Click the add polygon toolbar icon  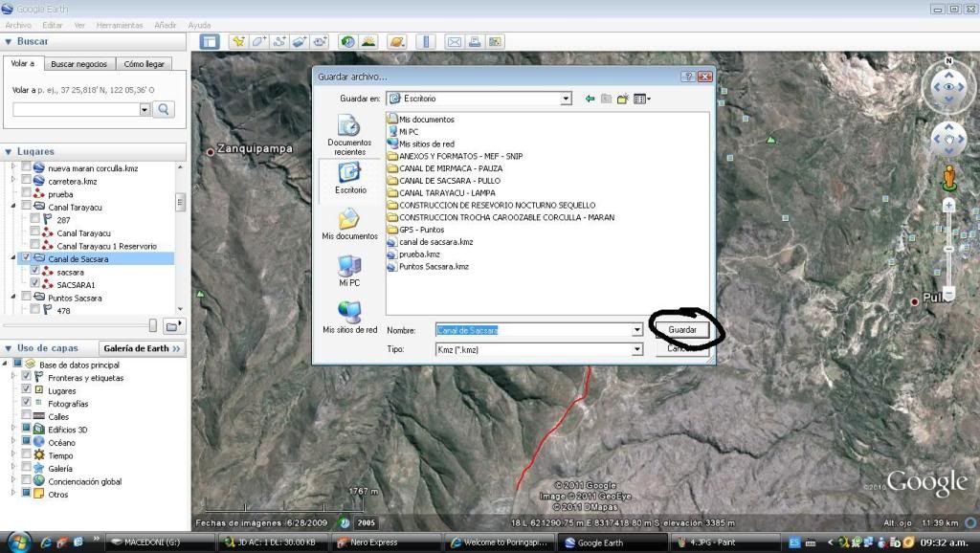258,42
